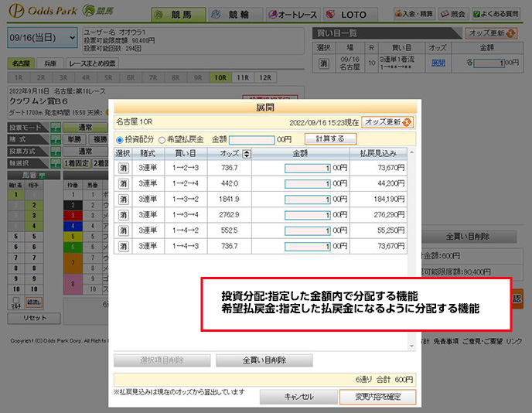The image size is (532, 413).
Task: Click the 免責事項 footer link
Action: tap(446, 341)
